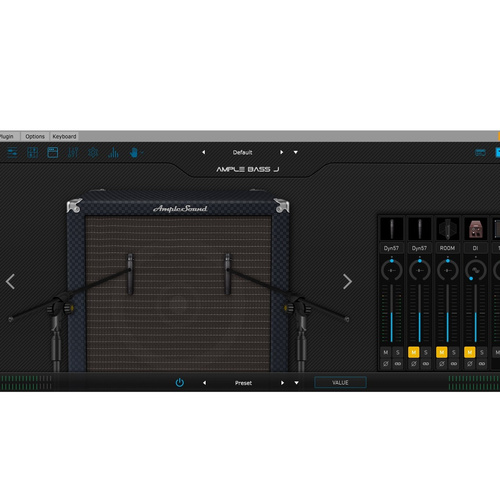
Task: Select the left microphone on the cabinet
Action: tap(130, 274)
